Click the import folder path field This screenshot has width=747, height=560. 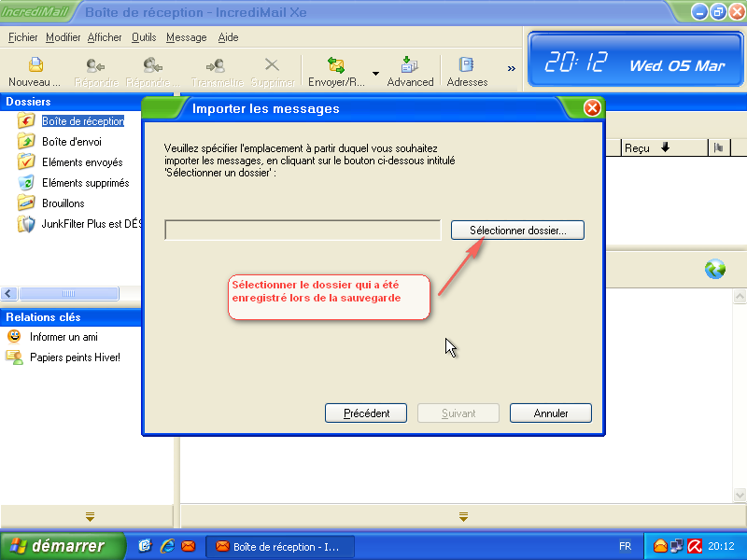pos(303,230)
